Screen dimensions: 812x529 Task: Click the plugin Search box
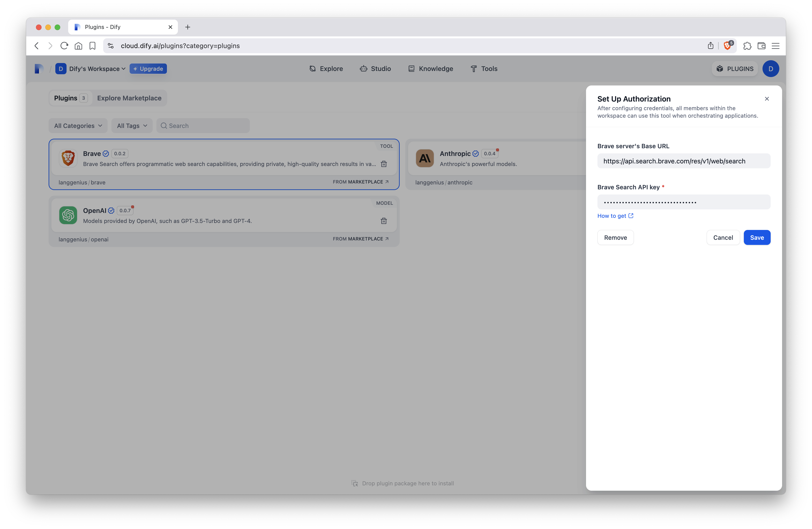[203, 126]
